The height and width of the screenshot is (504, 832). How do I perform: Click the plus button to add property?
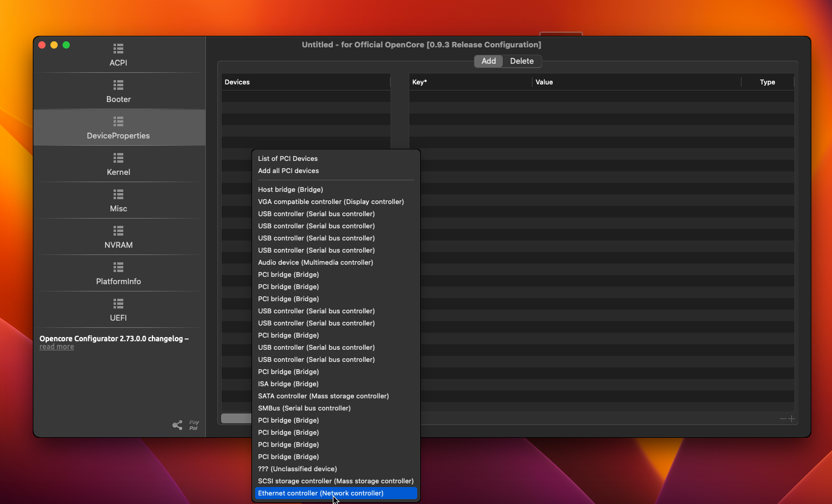[791, 418]
